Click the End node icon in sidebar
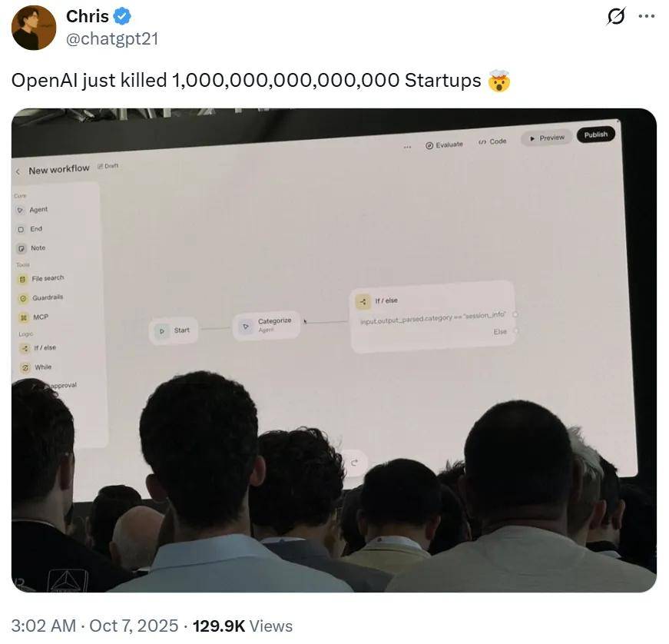This screenshot has height=644, width=669. (21, 230)
